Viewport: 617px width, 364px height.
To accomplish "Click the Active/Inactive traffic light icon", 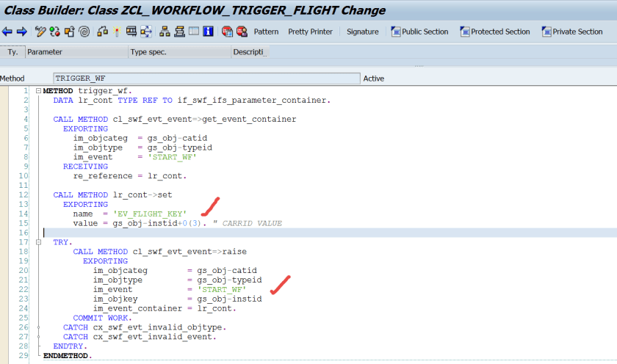I will pos(54,32).
